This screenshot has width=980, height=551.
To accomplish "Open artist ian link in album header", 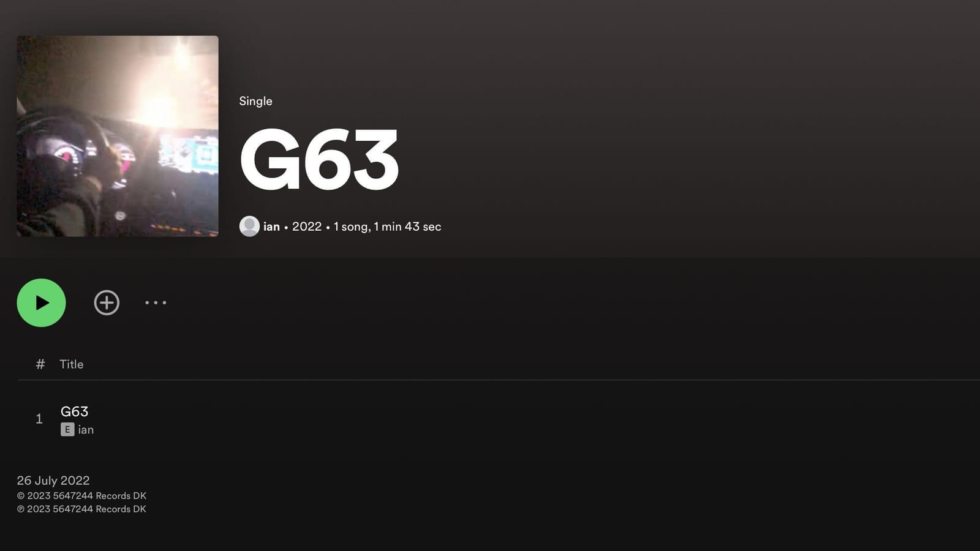I will click(271, 227).
